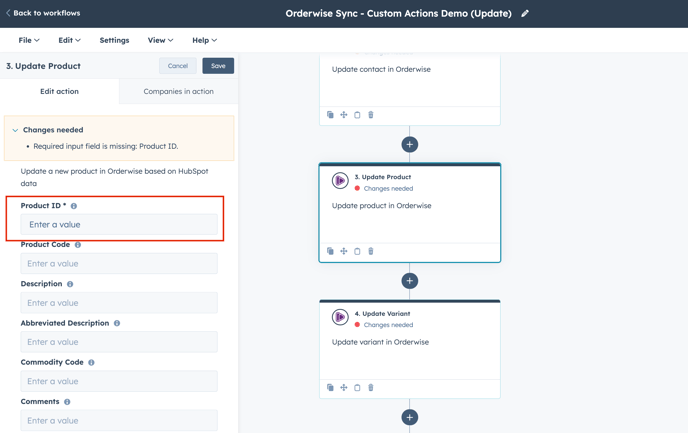Click the Required input field is missing message
Viewport: 688px width, 433px height.
coord(106,147)
